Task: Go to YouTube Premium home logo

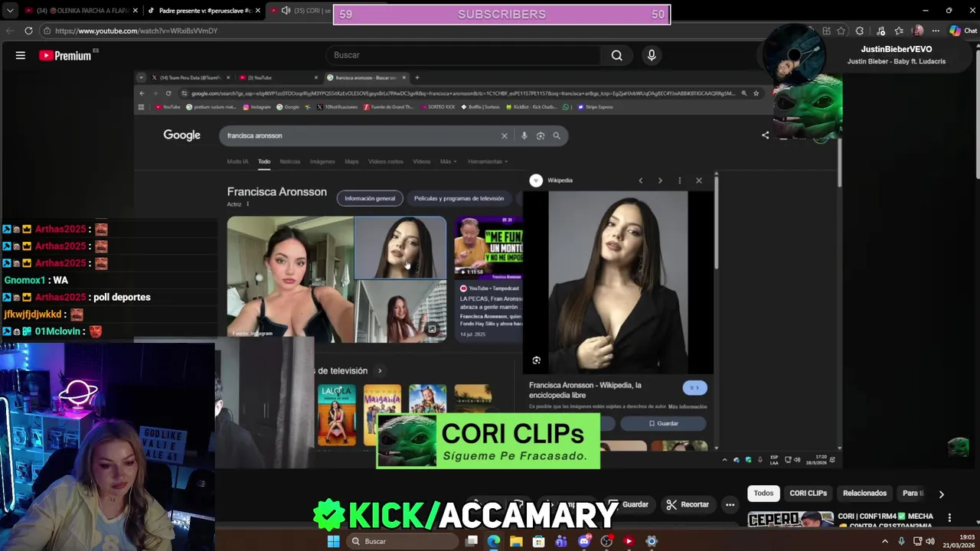Action: pyautogui.click(x=65, y=55)
